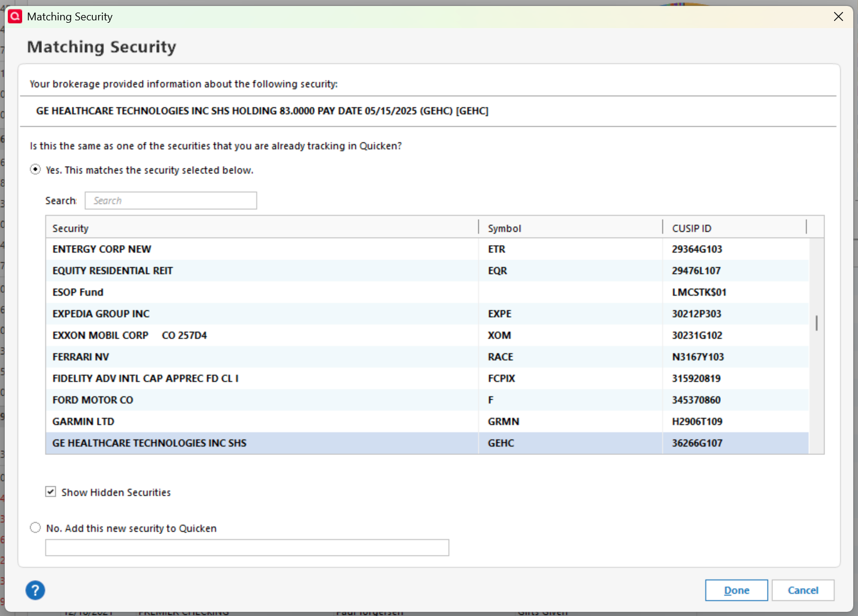Select the GARMIN LTD row
Viewport: 858px width, 616px height.
(x=428, y=421)
